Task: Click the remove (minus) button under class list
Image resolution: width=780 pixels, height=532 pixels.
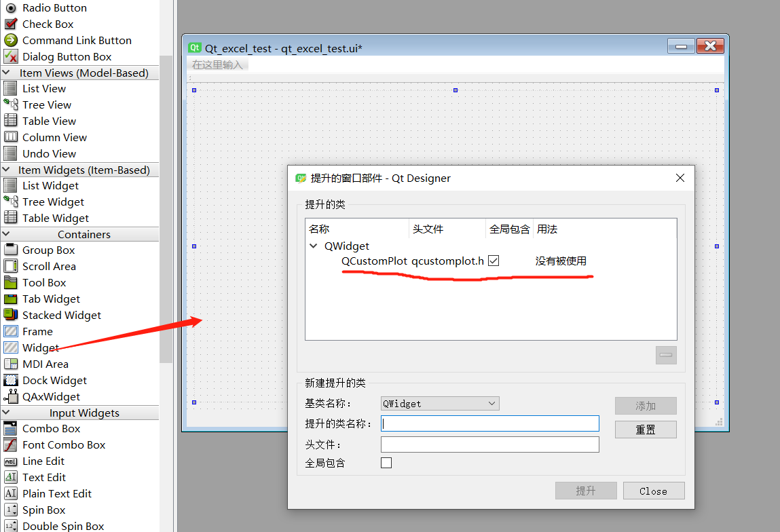Action: [x=666, y=355]
